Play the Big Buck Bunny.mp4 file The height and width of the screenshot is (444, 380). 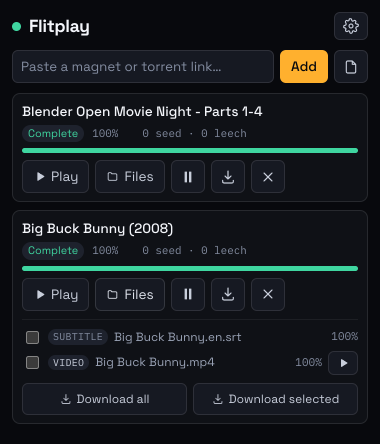pos(343,363)
